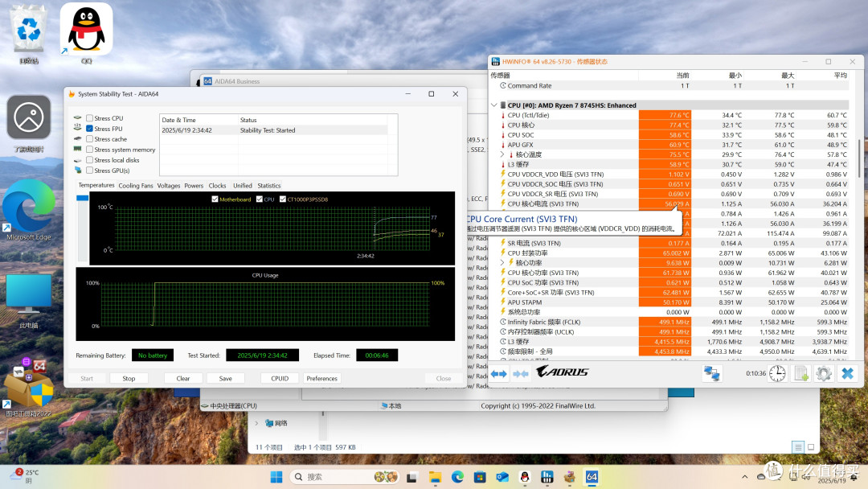Select the APU STAPM sensor row

point(669,302)
